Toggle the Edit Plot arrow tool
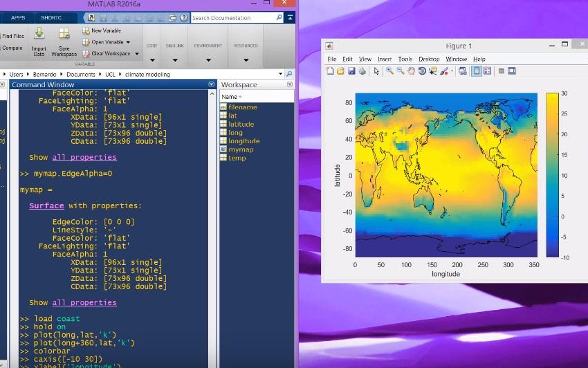Viewport: 588px width, 368px height. 376,71
